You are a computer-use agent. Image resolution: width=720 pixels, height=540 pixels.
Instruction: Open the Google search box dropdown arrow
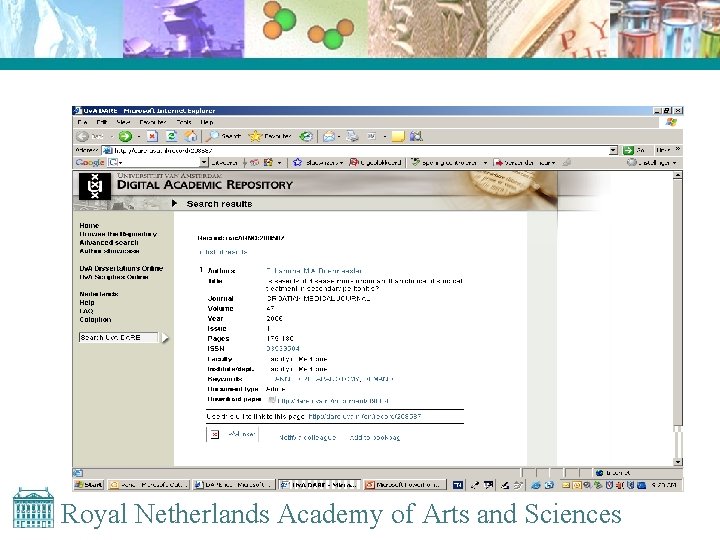click(x=204, y=162)
